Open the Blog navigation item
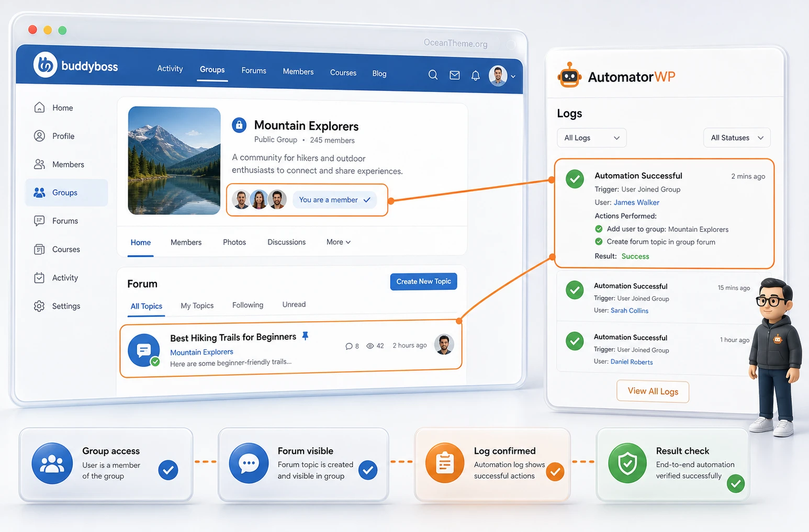 pyautogui.click(x=379, y=74)
